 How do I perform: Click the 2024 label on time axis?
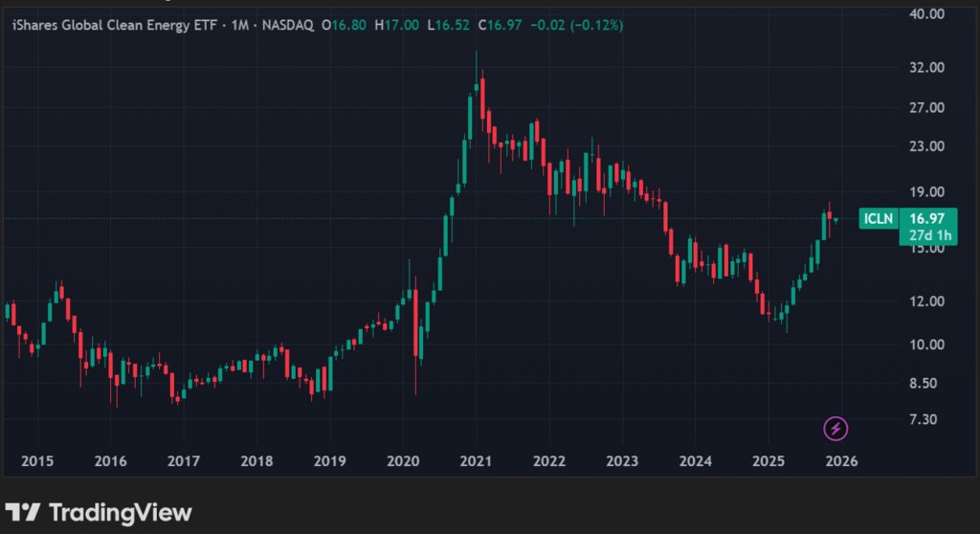696,461
